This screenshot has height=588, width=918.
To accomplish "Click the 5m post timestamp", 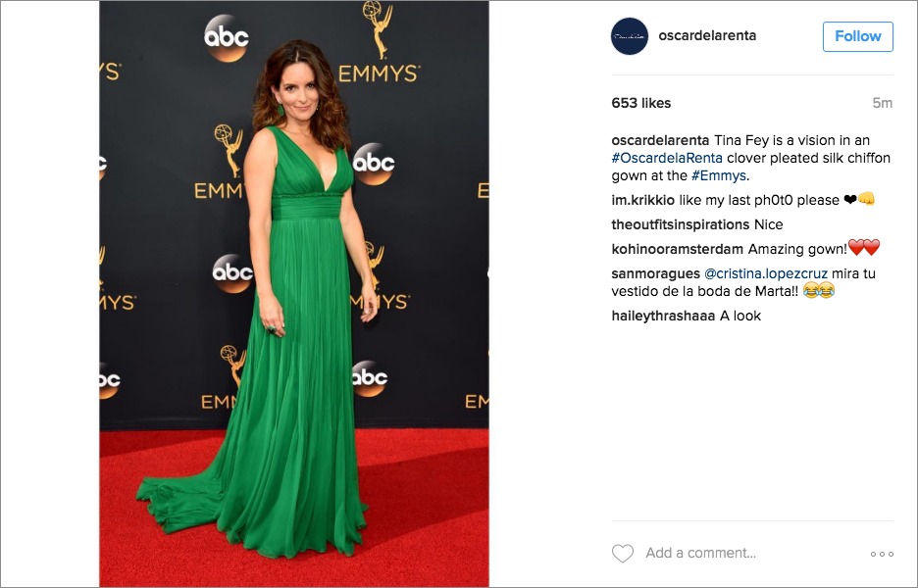I will (x=883, y=103).
